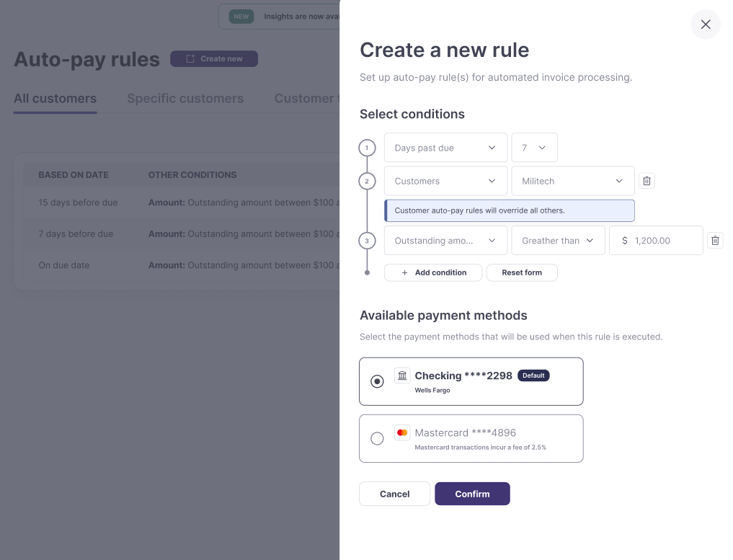Switch to the All customers tab
This screenshot has height=560, width=733.
click(x=55, y=99)
